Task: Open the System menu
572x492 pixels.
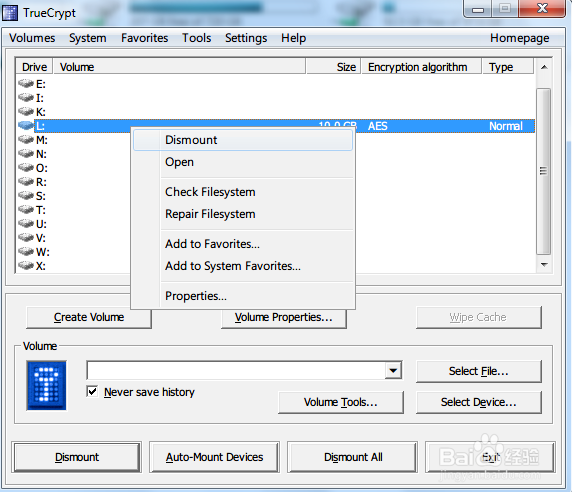Action: (x=88, y=38)
